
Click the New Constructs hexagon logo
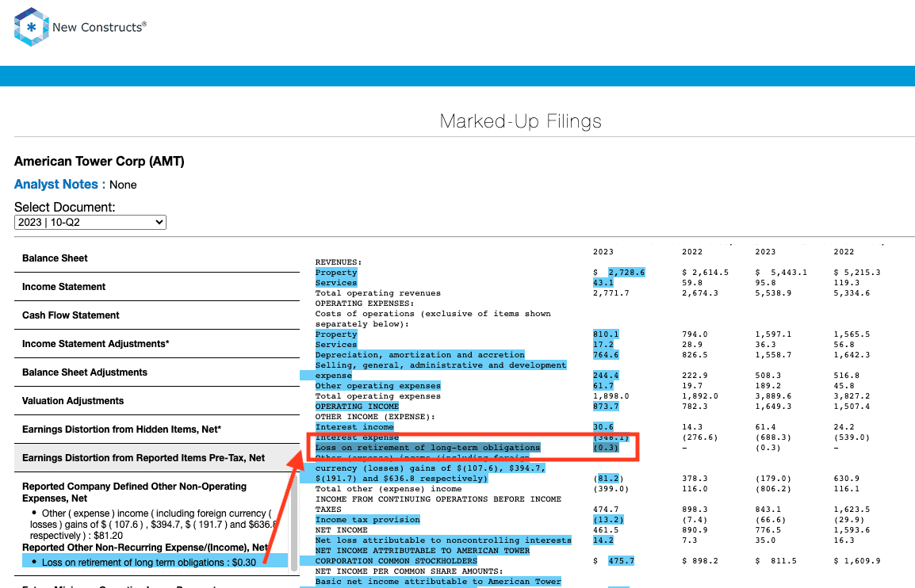point(31,27)
